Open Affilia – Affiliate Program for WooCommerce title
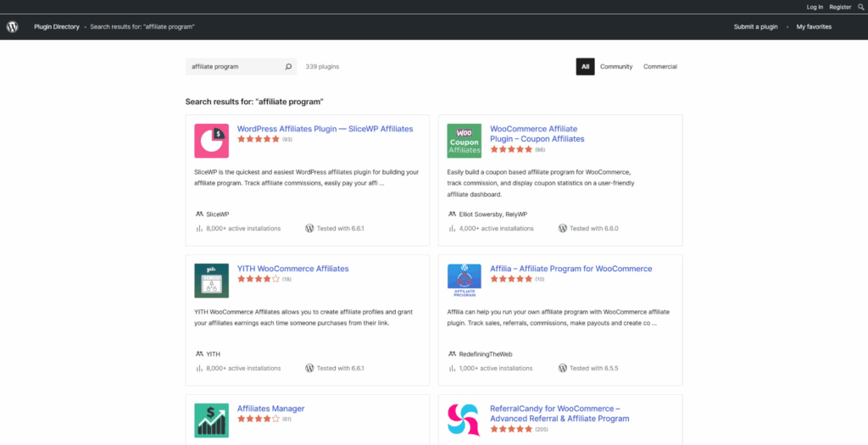 click(x=570, y=269)
